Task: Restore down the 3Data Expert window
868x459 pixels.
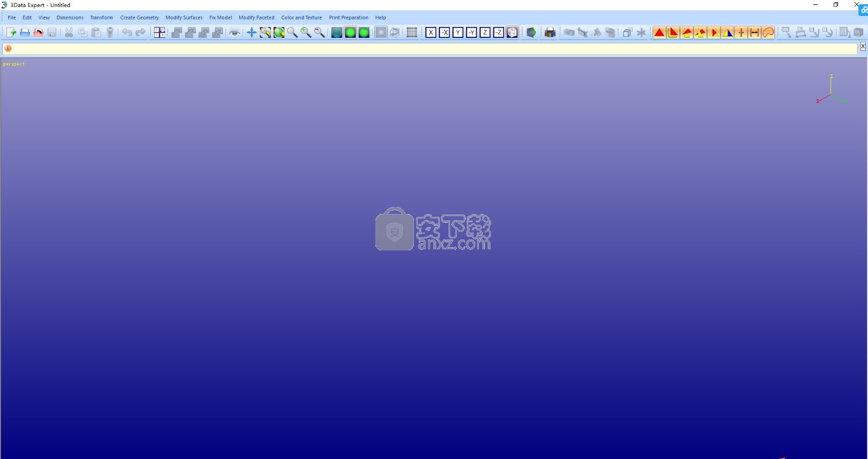Action: click(836, 5)
